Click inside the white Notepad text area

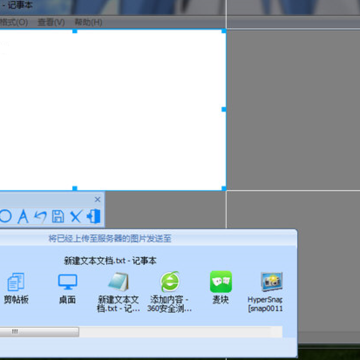coord(112,110)
